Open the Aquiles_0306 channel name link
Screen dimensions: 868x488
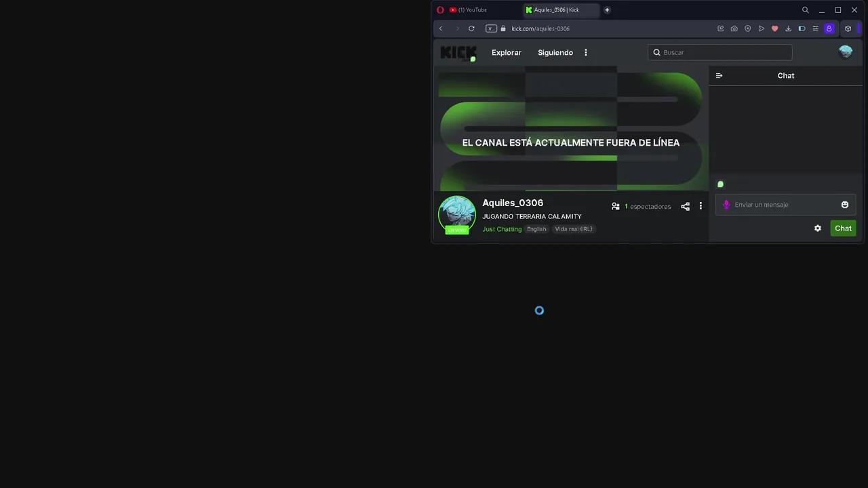click(x=513, y=203)
